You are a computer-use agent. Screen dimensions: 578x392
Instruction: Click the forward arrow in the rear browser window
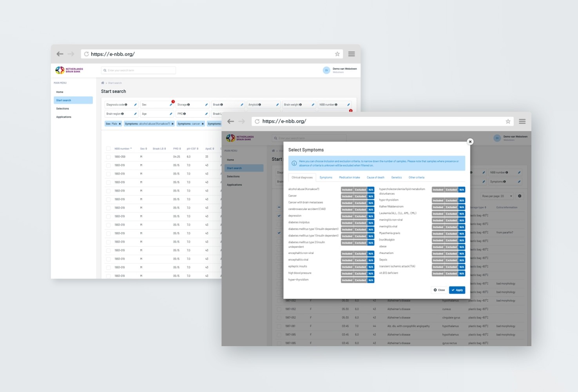[x=71, y=54]
